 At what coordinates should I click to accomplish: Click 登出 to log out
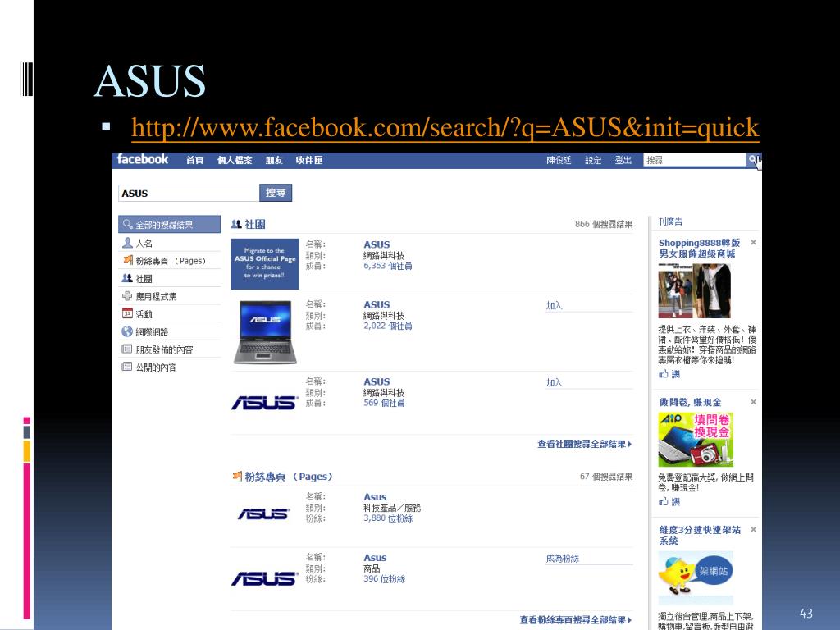pyautogui.click(x=623, y=160)
